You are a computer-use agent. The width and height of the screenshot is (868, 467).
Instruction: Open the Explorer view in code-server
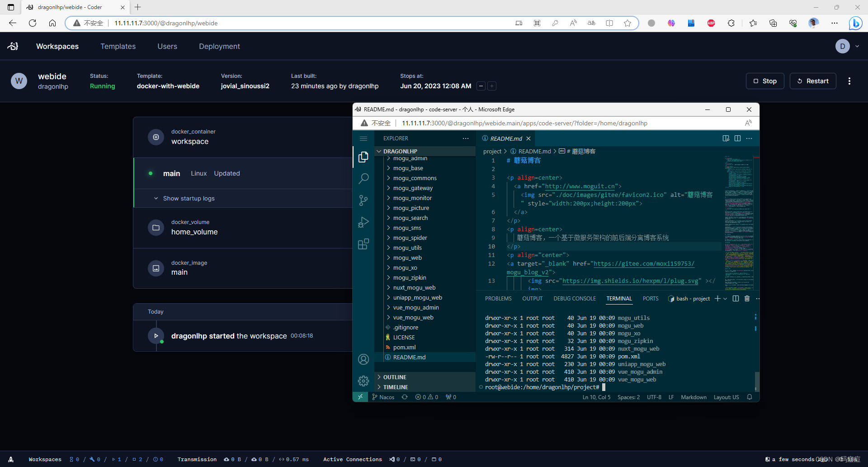click(x=363, y=157)
